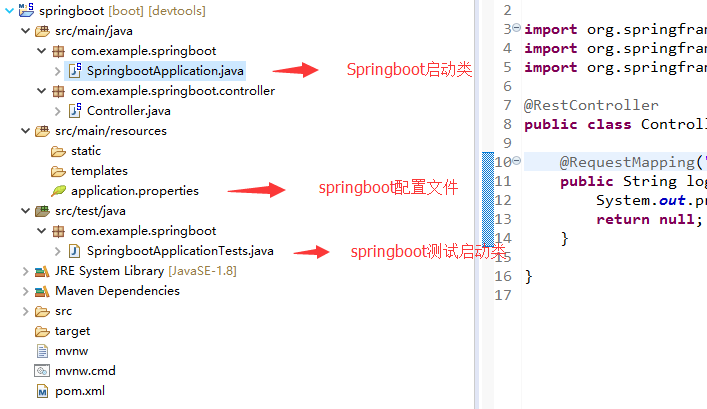Click the springboot project icon
The height and width of the screenshot is (409, 707).
(x=26, y=10)
